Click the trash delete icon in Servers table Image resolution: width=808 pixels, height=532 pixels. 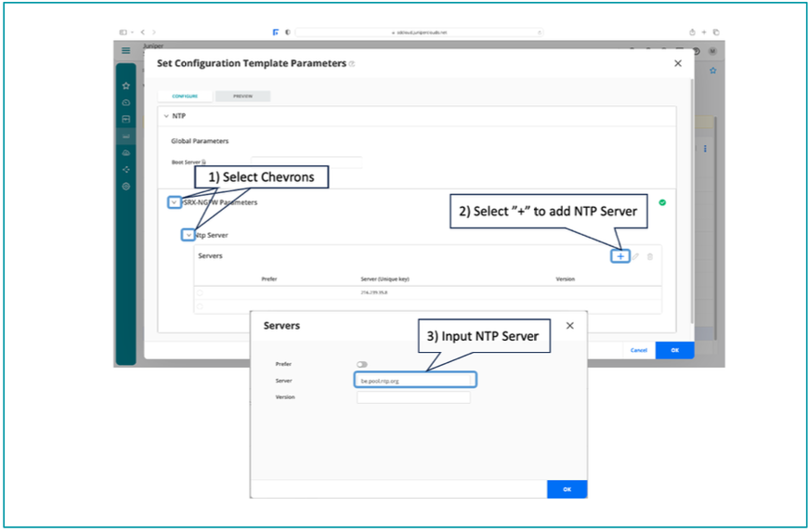[650, 256]
